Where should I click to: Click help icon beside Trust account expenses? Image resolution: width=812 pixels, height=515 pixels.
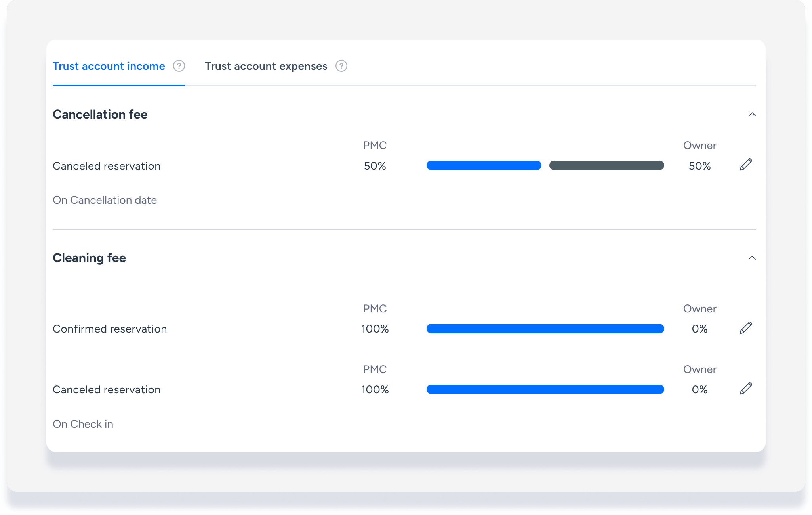(x=341, y=66)
